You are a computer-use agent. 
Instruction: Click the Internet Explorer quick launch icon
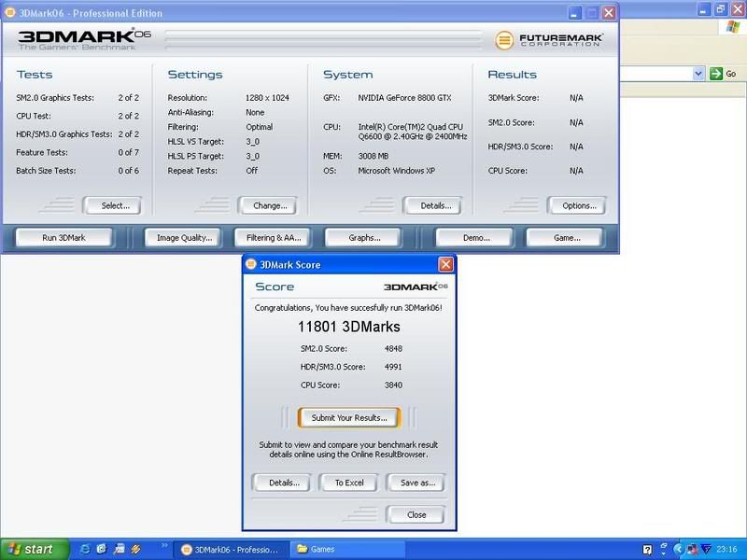pos(86,549)
